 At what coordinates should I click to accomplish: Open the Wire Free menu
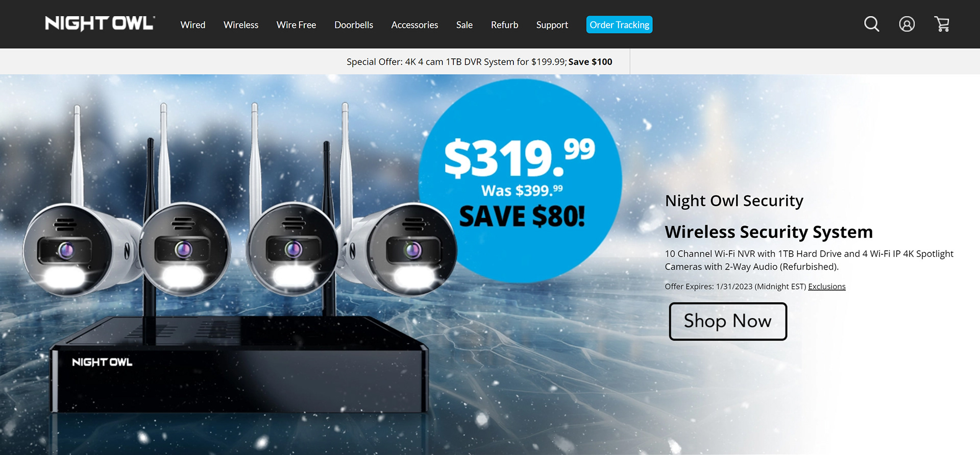pos(296,25)
